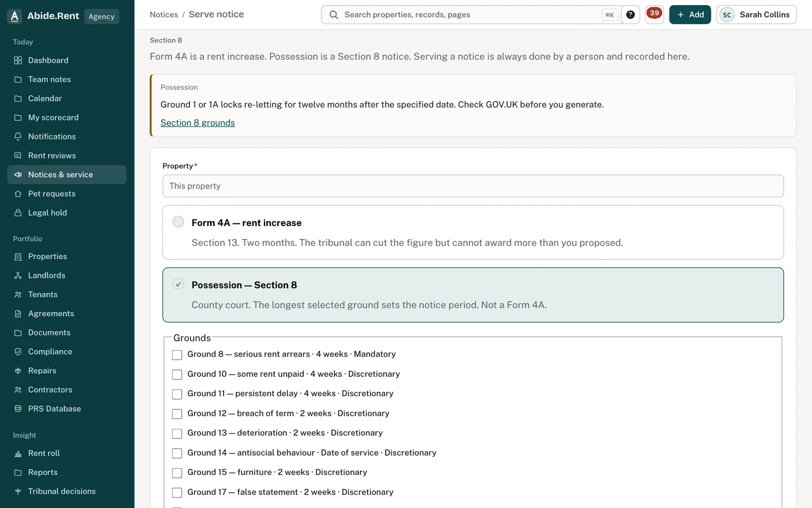812x508 pixels.
Task: Open My scorecard page
Action: [66, 117]
